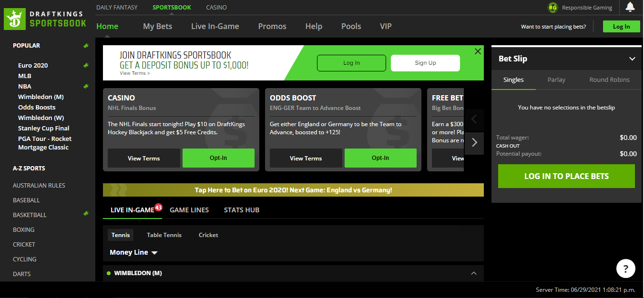Click Log In To Place Bets button

(x=566, y=176)
